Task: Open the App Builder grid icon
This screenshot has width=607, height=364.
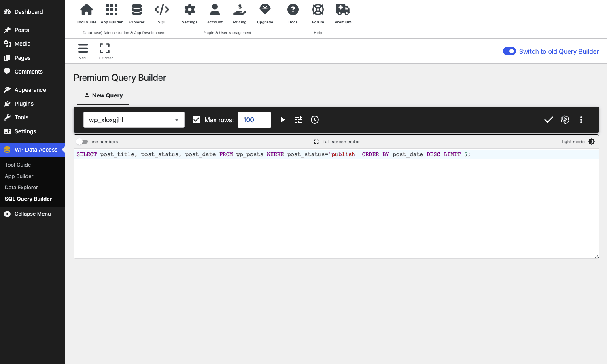Action: tap(112, 10)
